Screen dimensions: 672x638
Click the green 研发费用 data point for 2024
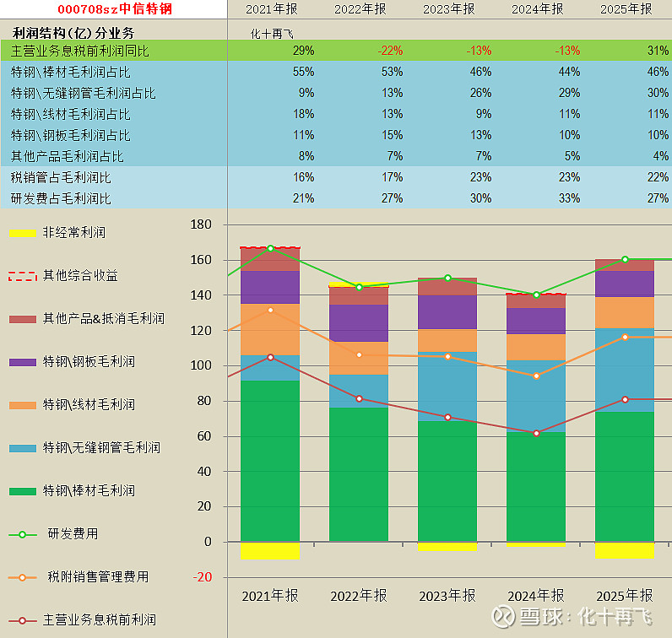click(537, 295)
